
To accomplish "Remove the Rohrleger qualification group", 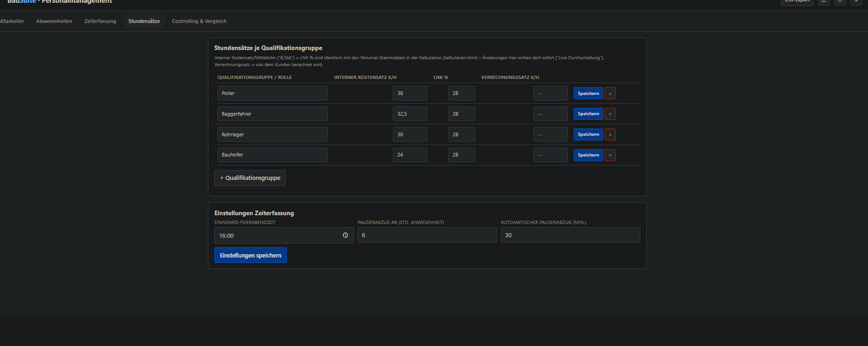I will [610, 134].
